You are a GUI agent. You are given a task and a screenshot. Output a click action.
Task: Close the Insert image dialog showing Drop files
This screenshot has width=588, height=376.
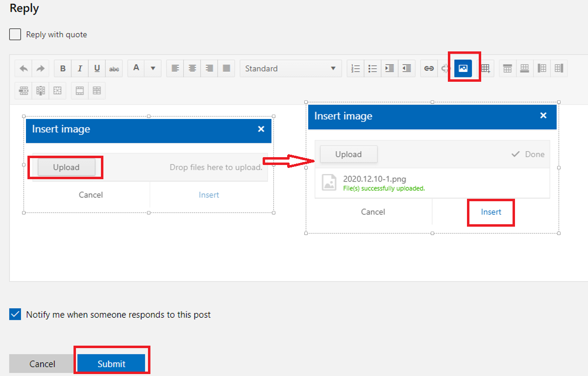pyautogui.click(x=261, y=129)
